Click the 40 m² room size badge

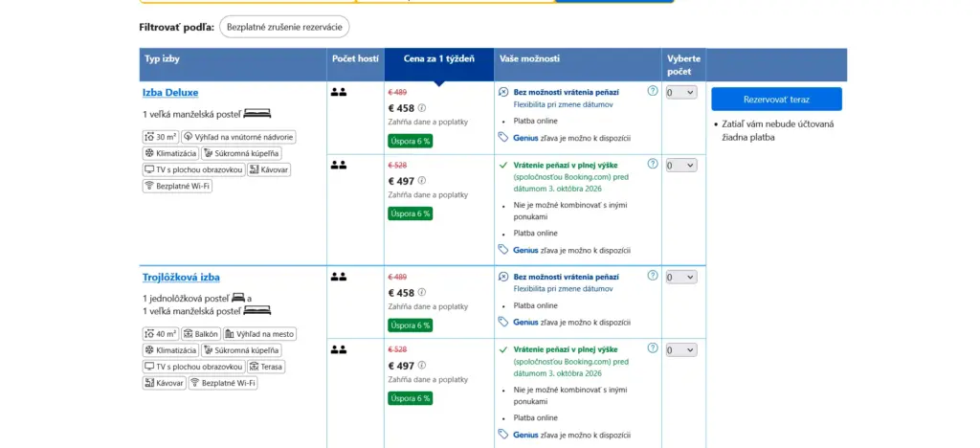(x=161, y=334)
